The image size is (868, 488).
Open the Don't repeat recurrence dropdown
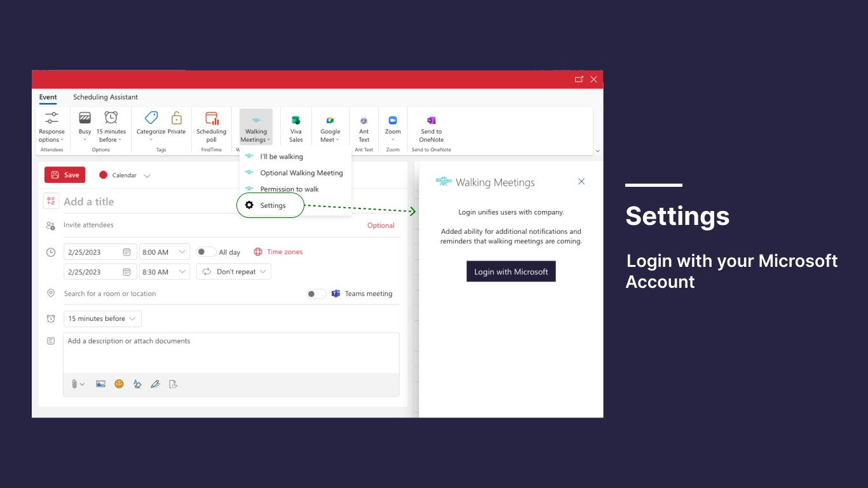pos(234,271)
